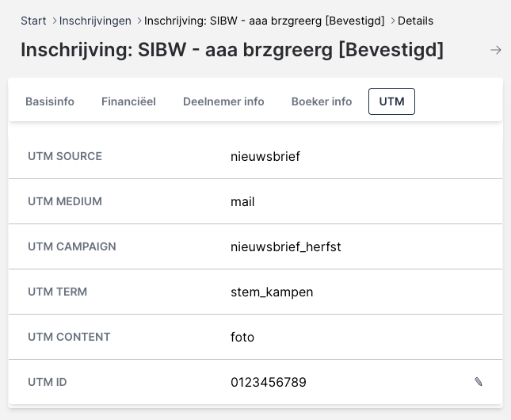Click the UTM Term value 'stem_kampen'
The height and width of the screenshot is (420, 511).
[x=272, y=292]
